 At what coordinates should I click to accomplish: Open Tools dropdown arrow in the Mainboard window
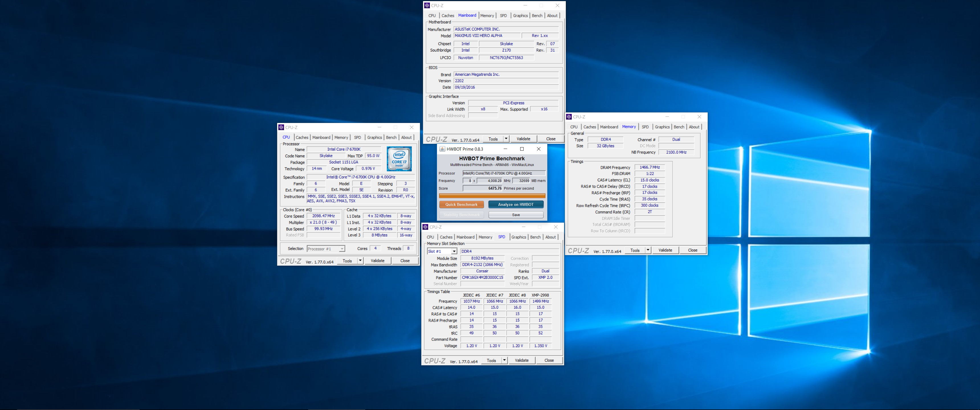[506, 139]
